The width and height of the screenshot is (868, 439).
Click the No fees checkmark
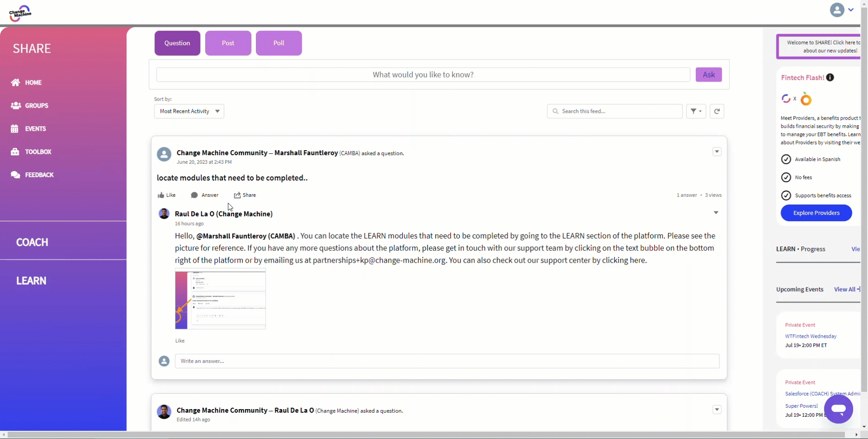click(x=786, y=177)
